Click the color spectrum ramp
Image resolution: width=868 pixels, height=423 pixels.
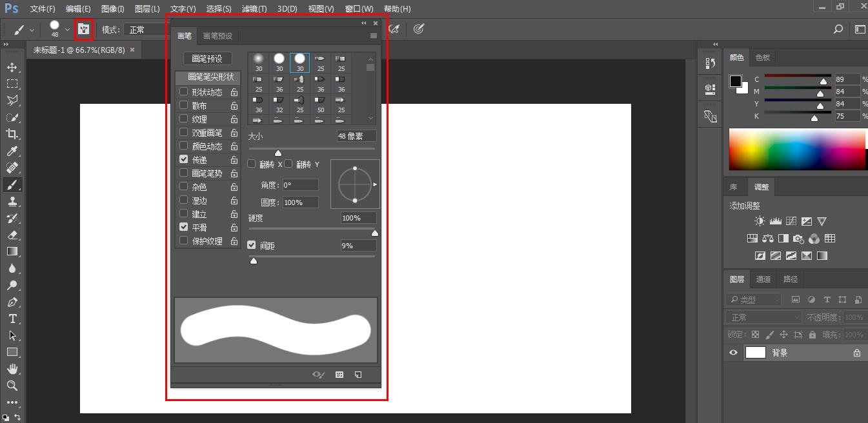point(797,149)
